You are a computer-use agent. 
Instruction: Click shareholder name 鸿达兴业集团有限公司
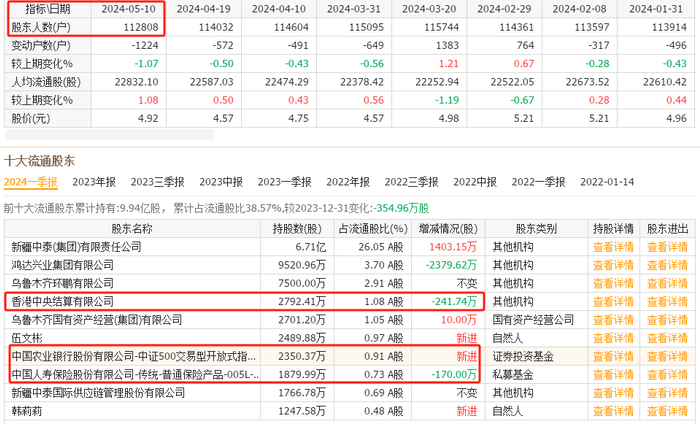click(62, 265)
